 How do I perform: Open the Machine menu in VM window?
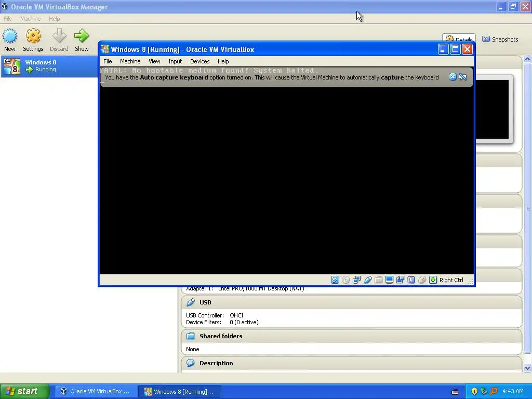point(130,61)
